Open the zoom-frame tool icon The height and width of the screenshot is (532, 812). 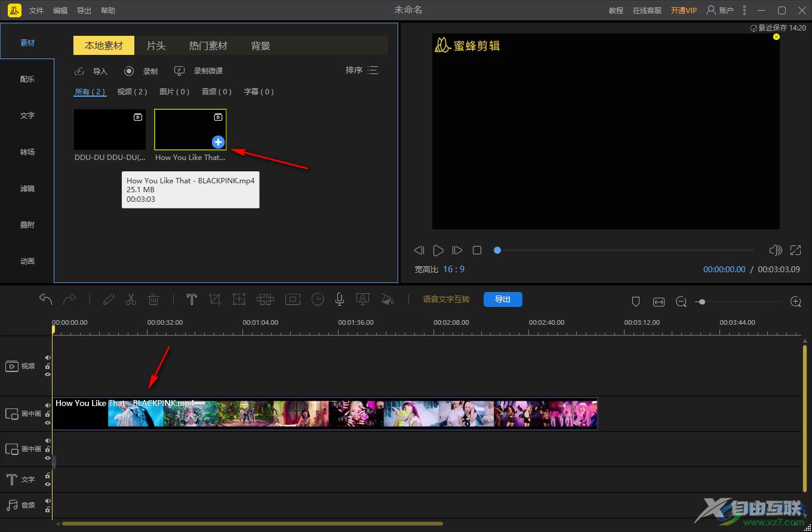pyautogui.click(x=239, y=299)
